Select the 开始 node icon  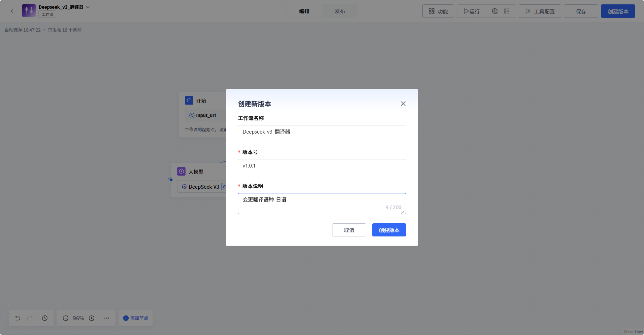(x=189, y=100)
